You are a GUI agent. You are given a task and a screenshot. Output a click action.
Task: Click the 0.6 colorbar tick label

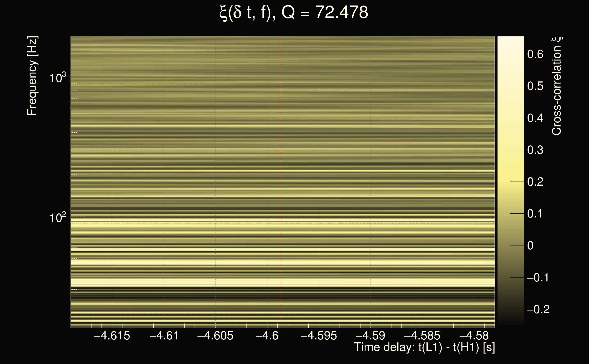535,54
